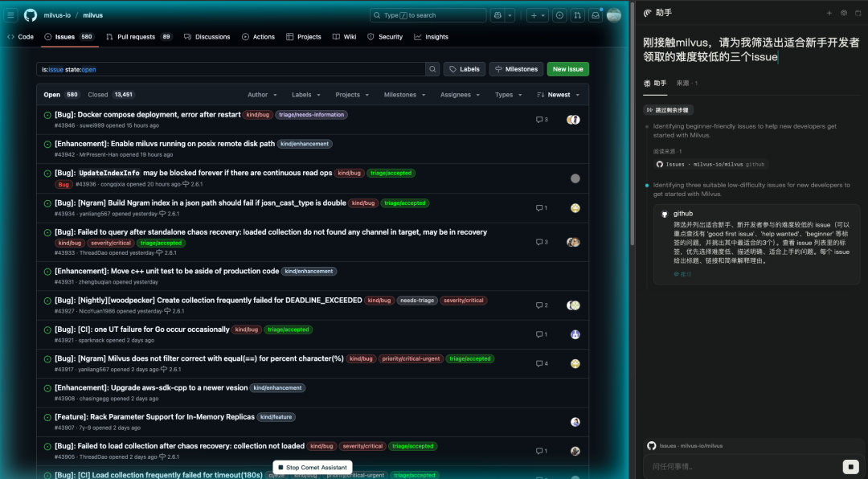Open your issues via the circle-dot header icon
The image size is (868, 479).
[x=559, y=15]
